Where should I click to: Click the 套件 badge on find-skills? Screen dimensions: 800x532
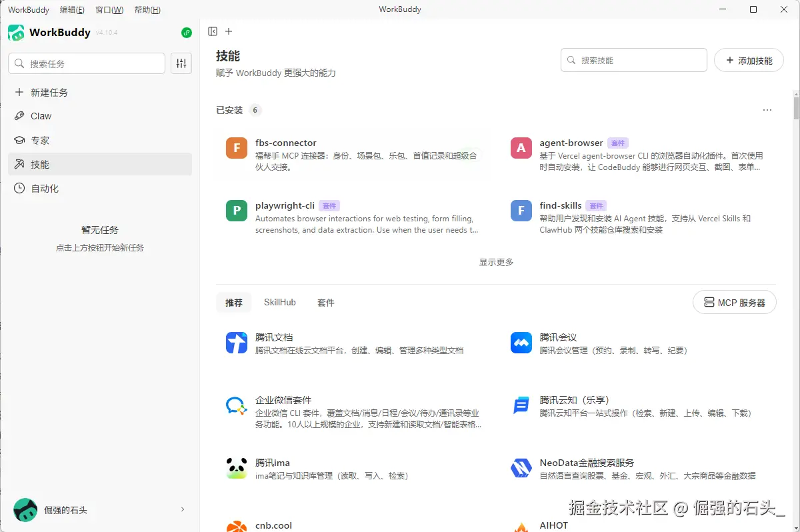point(596,206)
